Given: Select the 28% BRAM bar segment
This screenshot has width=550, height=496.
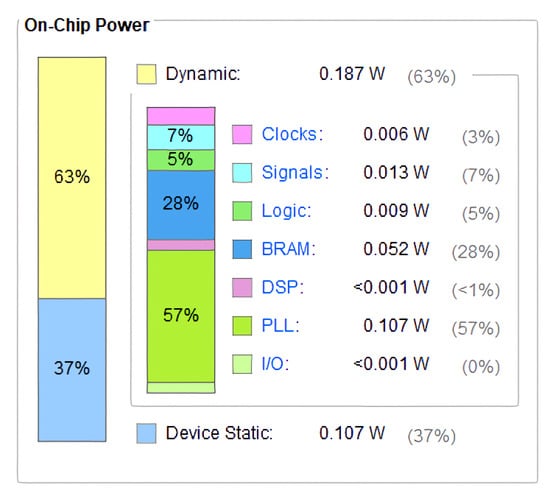Looking at the screenshot, I should (181, 205).
